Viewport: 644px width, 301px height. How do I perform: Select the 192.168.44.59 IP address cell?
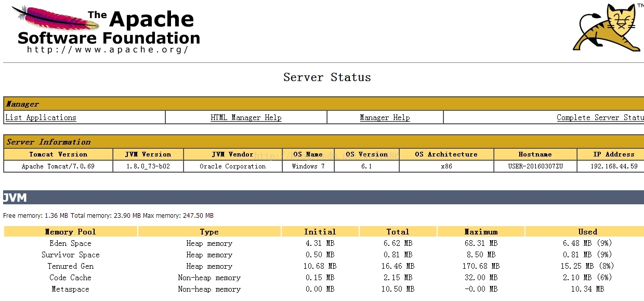611,166
